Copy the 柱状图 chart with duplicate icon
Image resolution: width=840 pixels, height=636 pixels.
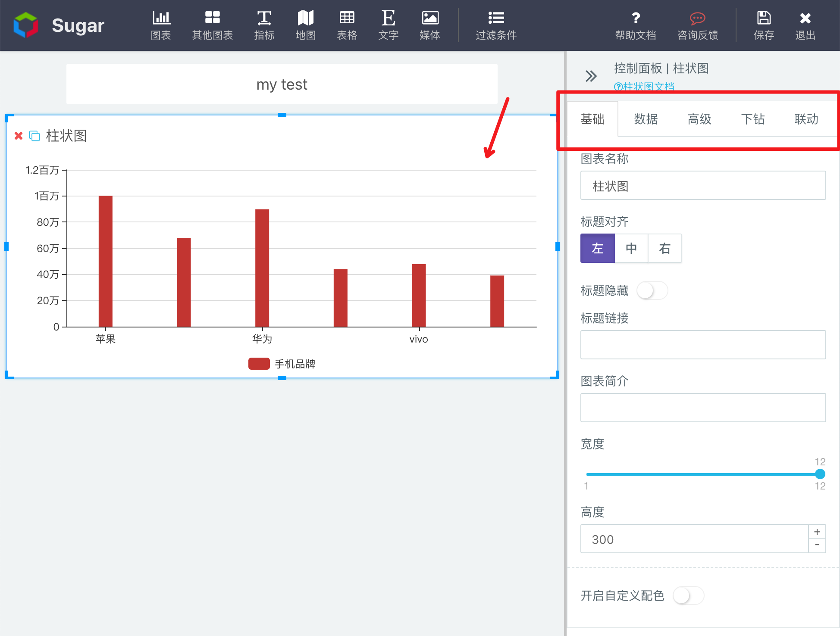[x=34, y=136]
